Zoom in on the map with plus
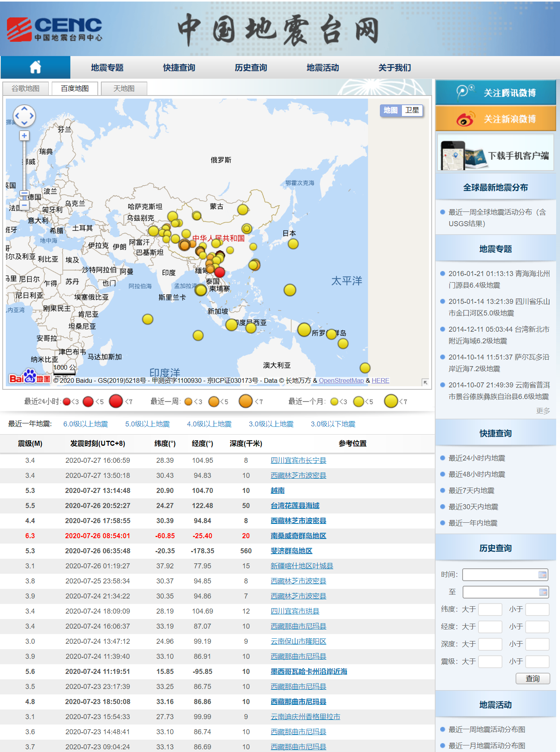 tap(24, 136)
